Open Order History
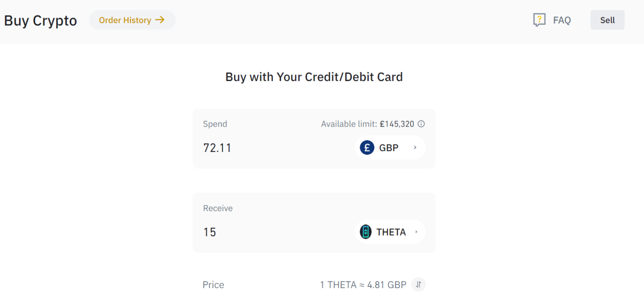644x297 pixels. (125, 20)
